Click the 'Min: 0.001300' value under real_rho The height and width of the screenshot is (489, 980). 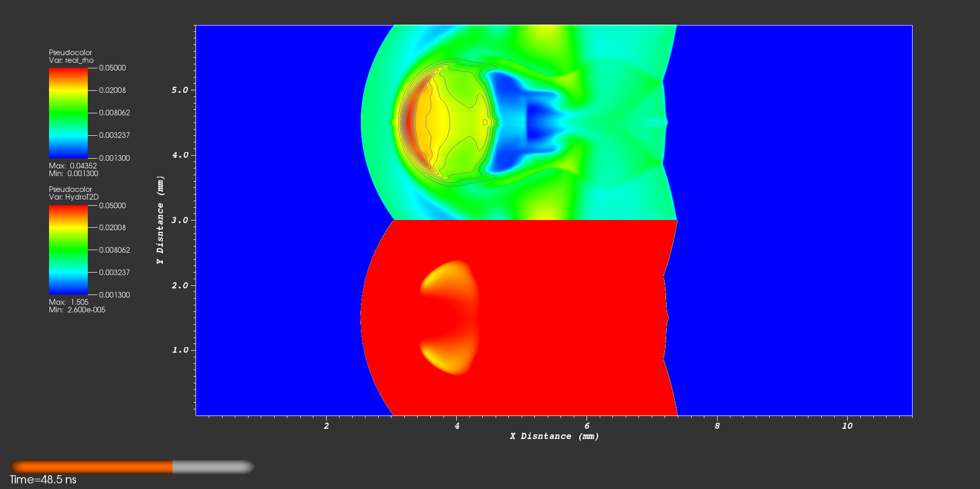click(73, 174)
